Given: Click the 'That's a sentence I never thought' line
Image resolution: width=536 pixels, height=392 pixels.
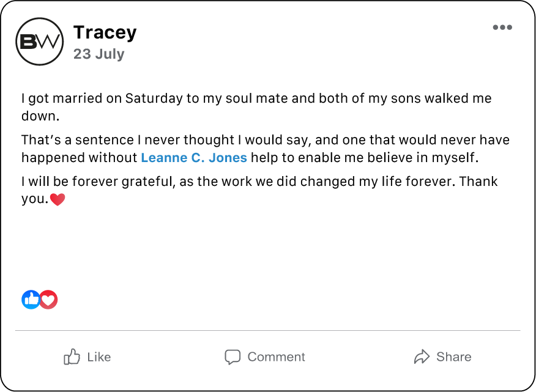Looking at the screenshot, I should coord(265,141).
